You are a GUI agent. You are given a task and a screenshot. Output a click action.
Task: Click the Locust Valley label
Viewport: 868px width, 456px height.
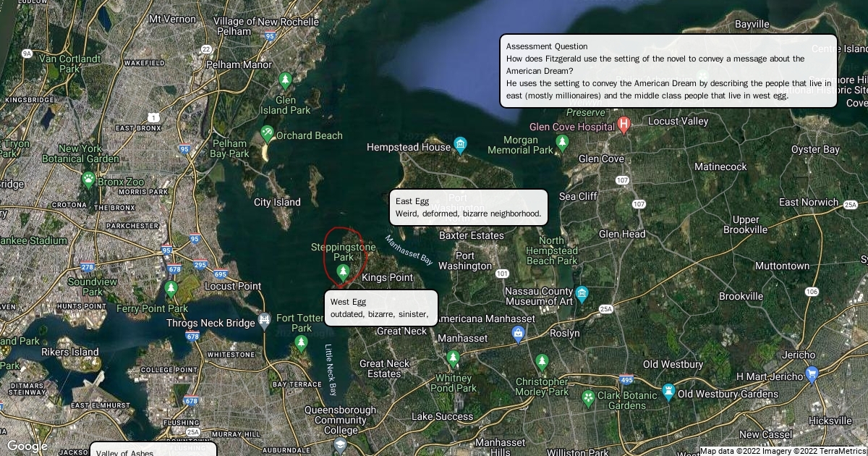coord(678,121)
